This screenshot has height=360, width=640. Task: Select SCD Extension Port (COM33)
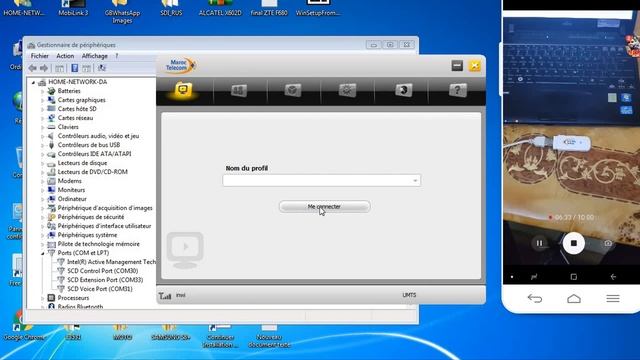pyautogui.click(x=105, y=280)
